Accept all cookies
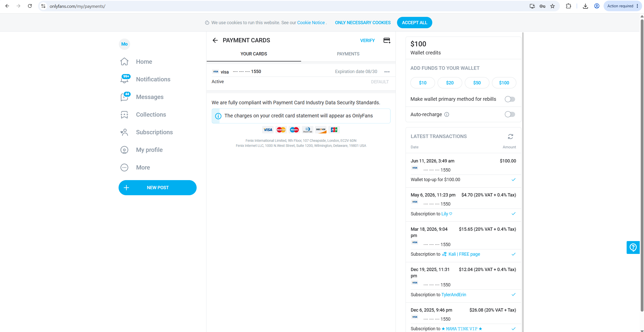 (414, 23)
